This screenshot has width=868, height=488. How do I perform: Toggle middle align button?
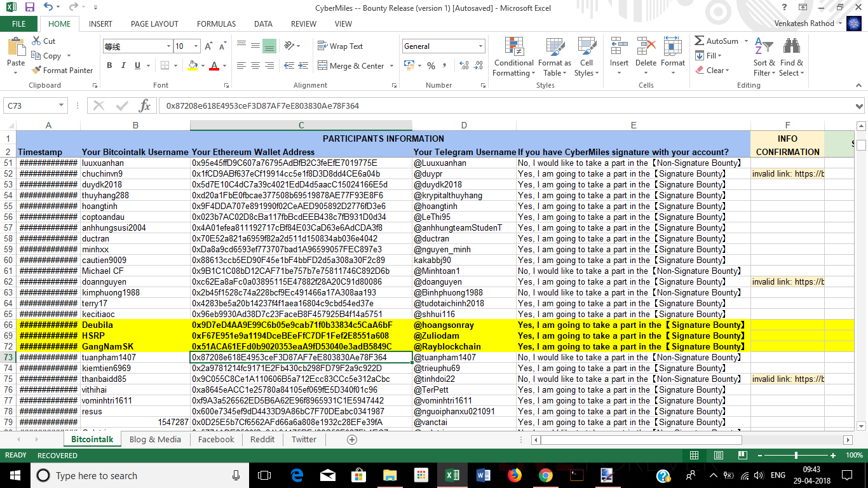[x=255, y=46]
